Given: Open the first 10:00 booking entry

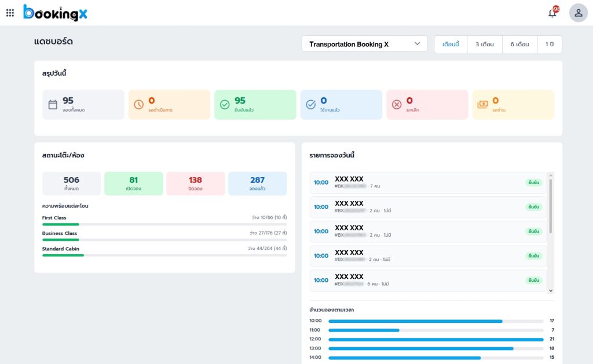Looking at the screenshot, I should [x=428, y=183].
